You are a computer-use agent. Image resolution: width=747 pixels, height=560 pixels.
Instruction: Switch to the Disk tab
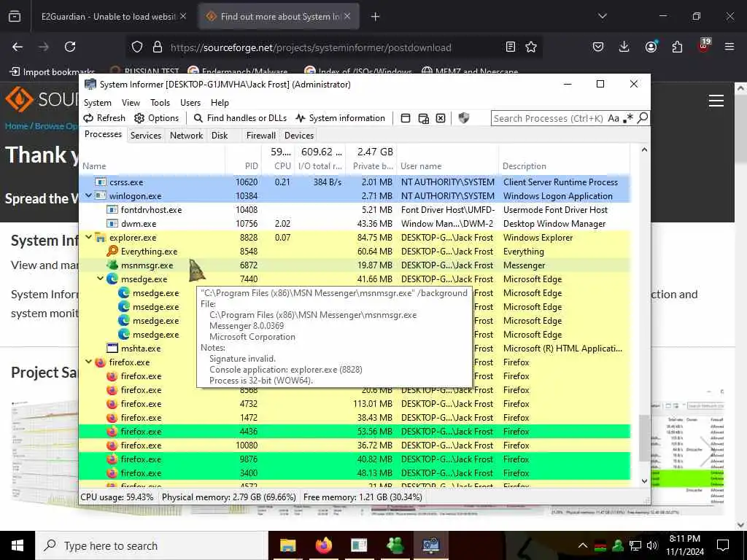pos(220,135)
